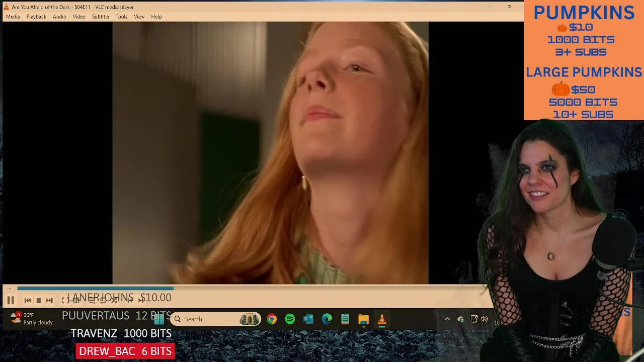Open the Playback menu
The image size is (644, 362).
(36, 17)
